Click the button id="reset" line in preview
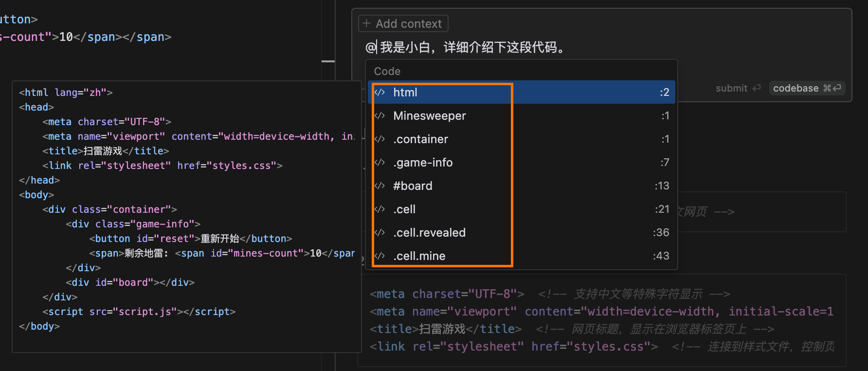Screen dimensions: 868x371 click(191, 239)
